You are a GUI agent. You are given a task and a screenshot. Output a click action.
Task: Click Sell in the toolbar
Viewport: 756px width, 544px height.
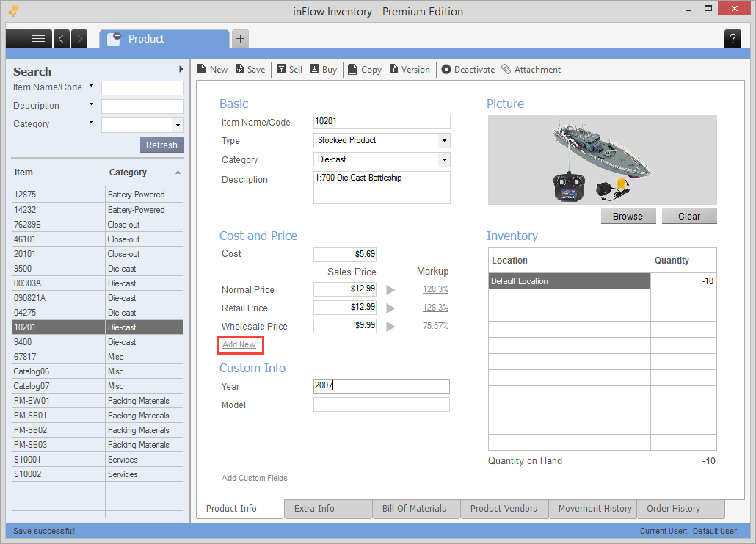pos(290,70)
